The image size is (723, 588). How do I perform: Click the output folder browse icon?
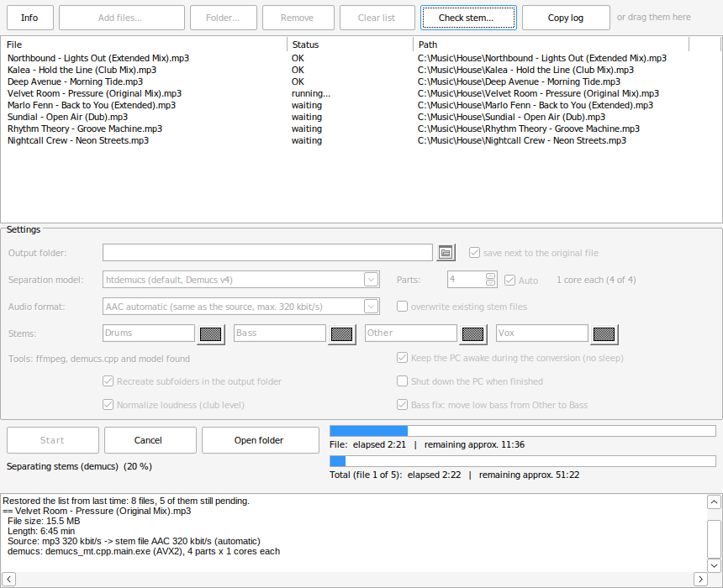446,253
